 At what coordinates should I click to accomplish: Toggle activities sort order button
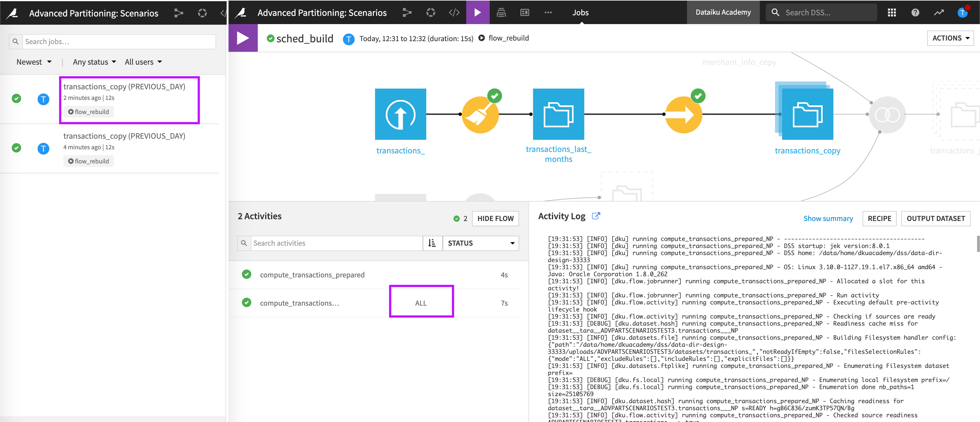pyautogui.click(x=432, y=243)
